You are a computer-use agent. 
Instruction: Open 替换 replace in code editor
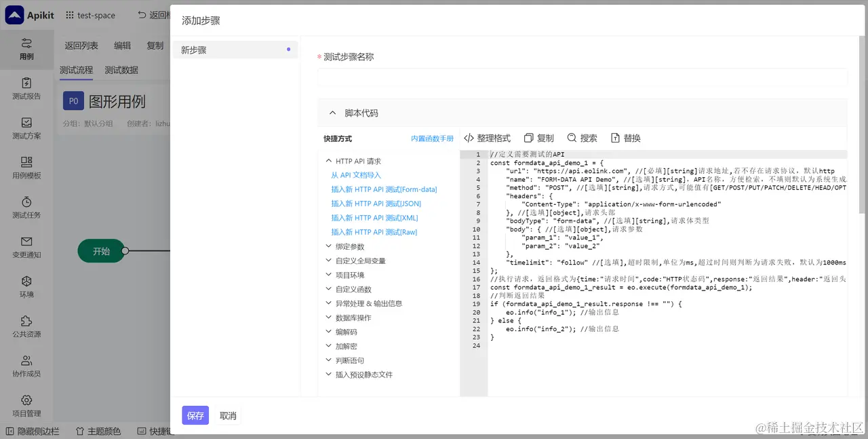click(626, 138)
